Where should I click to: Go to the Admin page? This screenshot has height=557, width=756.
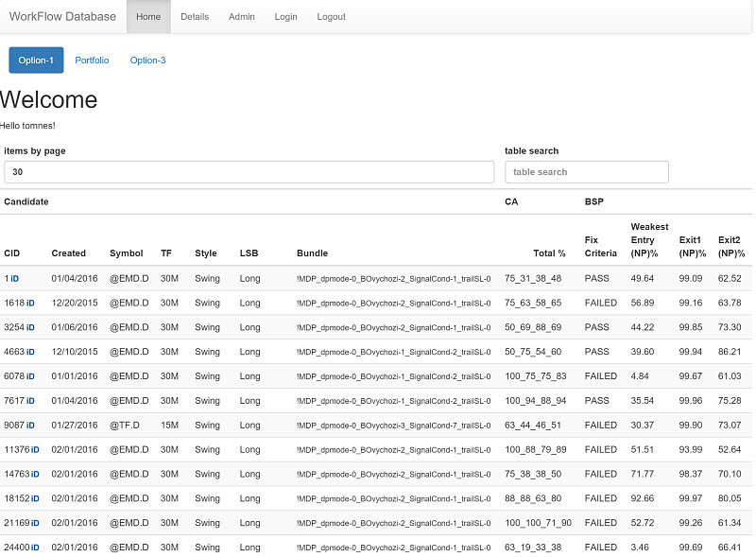click(242, 17)
